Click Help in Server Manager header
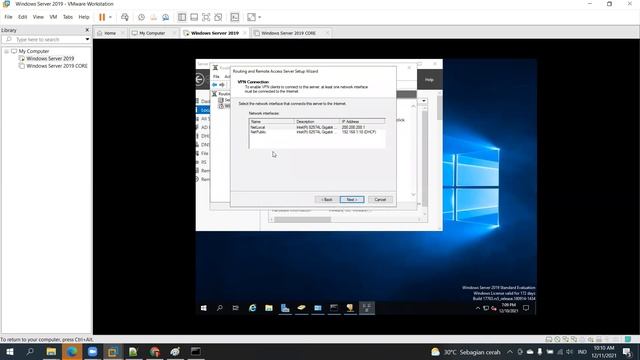The height and width of the screenshot is (360, 640). [x=429, y=80]
